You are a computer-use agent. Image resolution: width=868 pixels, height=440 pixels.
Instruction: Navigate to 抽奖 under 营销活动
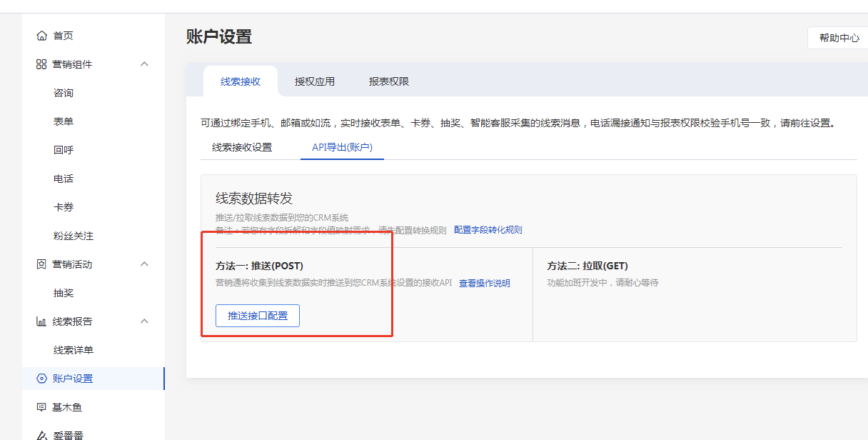pos(64,293)
